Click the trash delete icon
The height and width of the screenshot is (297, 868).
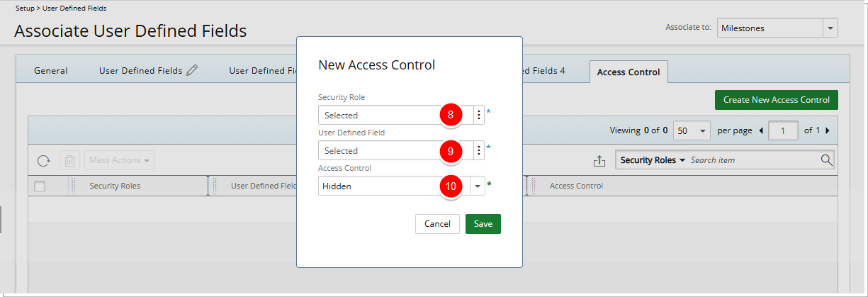point(69,161)
